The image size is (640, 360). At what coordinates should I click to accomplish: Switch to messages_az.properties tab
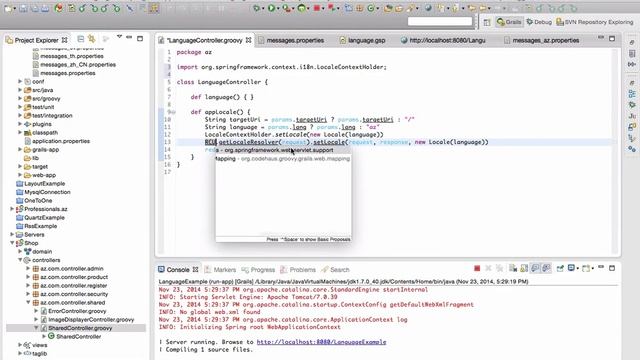(542, 40)
